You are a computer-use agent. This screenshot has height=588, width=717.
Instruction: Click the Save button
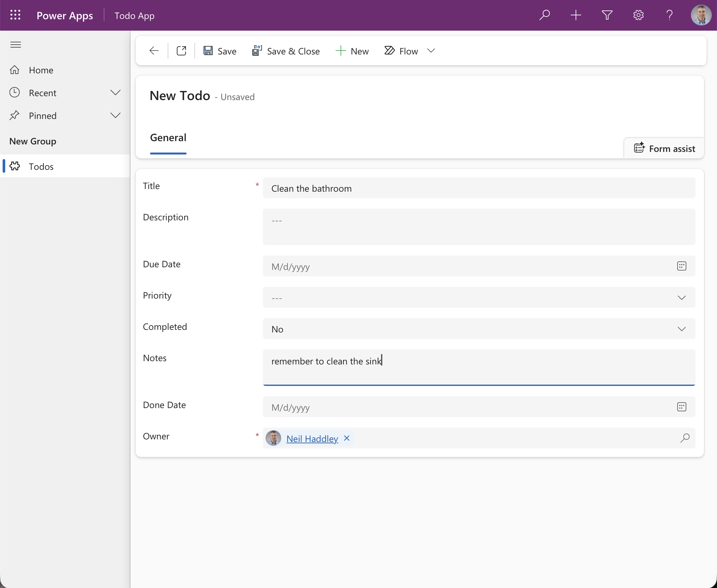220,51
